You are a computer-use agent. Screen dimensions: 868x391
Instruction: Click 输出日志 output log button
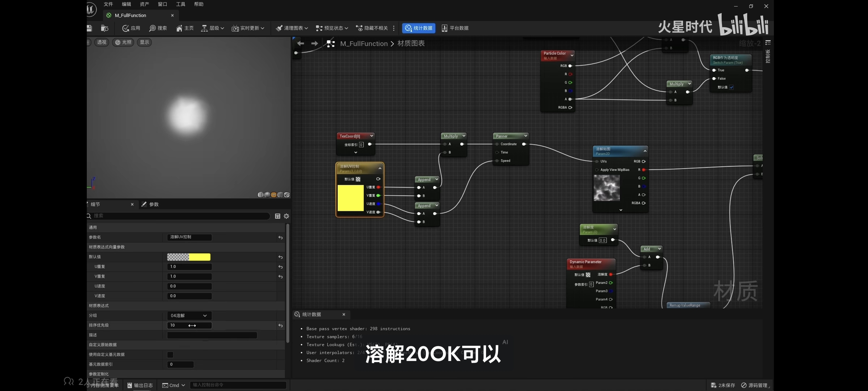click(x=140, y=385)
